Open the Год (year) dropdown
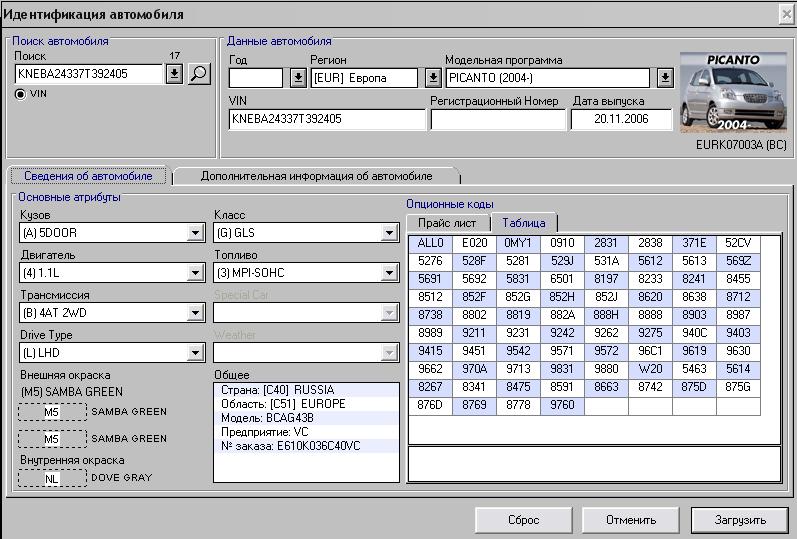This screenshot has width=797, height=539. tap(297, 78)
